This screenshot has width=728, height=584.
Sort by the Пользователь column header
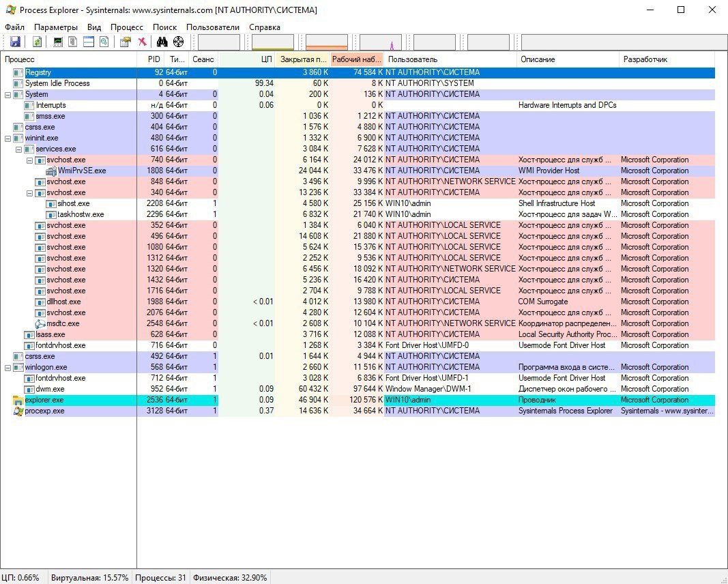click(x=450, y=59)
